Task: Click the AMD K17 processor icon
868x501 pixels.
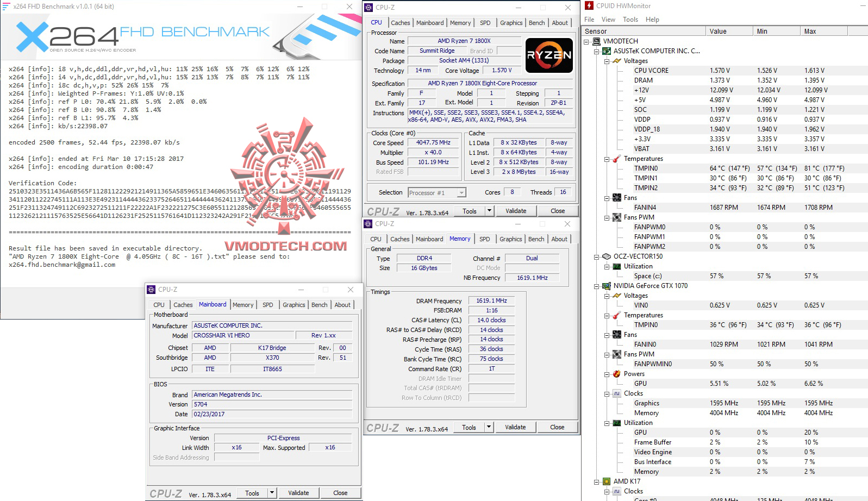Action: point(607,481)
